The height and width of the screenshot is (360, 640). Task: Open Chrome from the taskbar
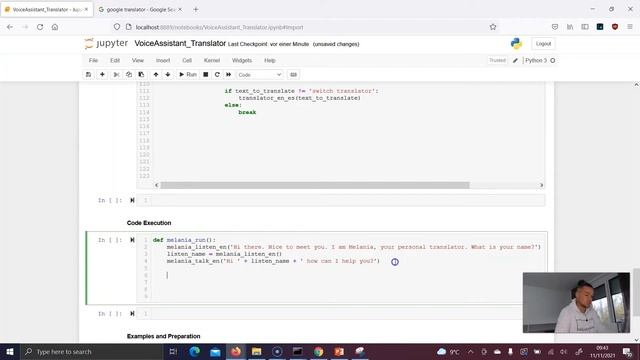tap(318, 351)
